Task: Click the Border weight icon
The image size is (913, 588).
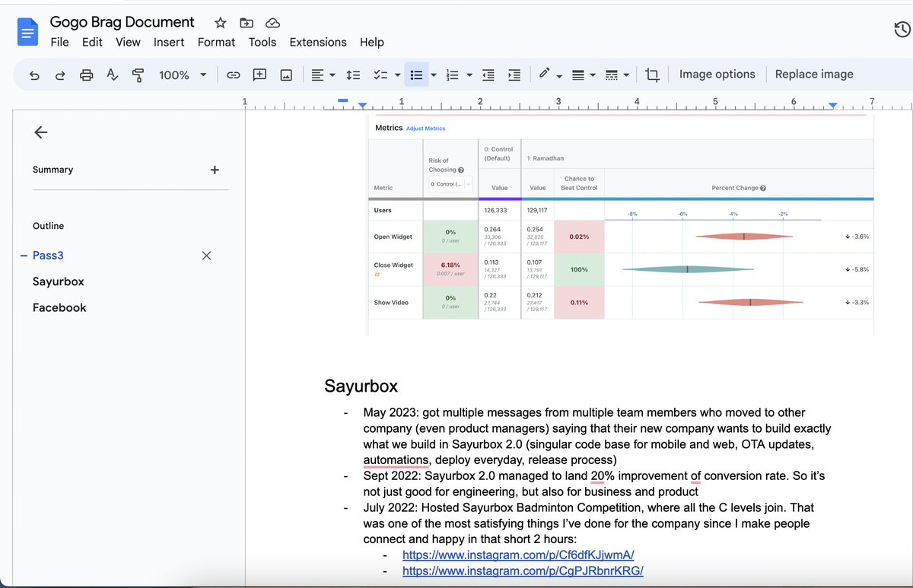Action: point(577,75)
